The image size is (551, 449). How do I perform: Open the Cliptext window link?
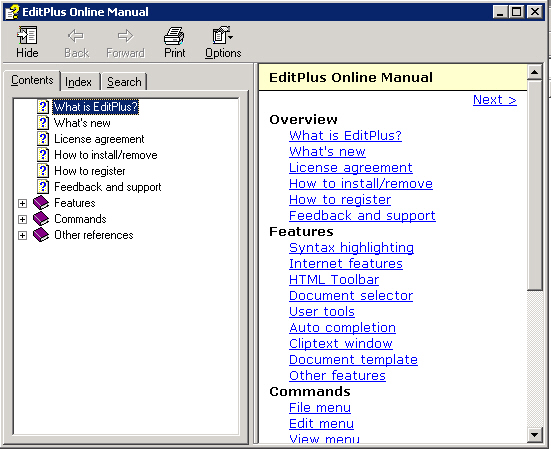(x=341, y=344)
